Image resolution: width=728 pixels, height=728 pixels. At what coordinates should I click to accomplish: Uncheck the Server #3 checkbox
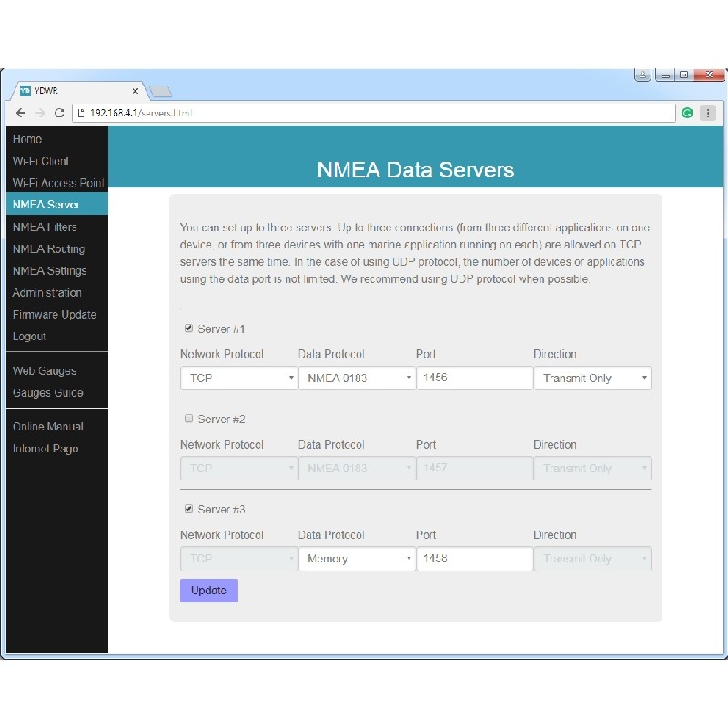188,510
